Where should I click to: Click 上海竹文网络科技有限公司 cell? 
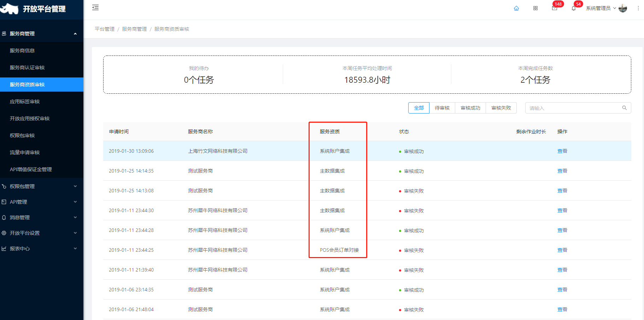(x=218, y=151)
